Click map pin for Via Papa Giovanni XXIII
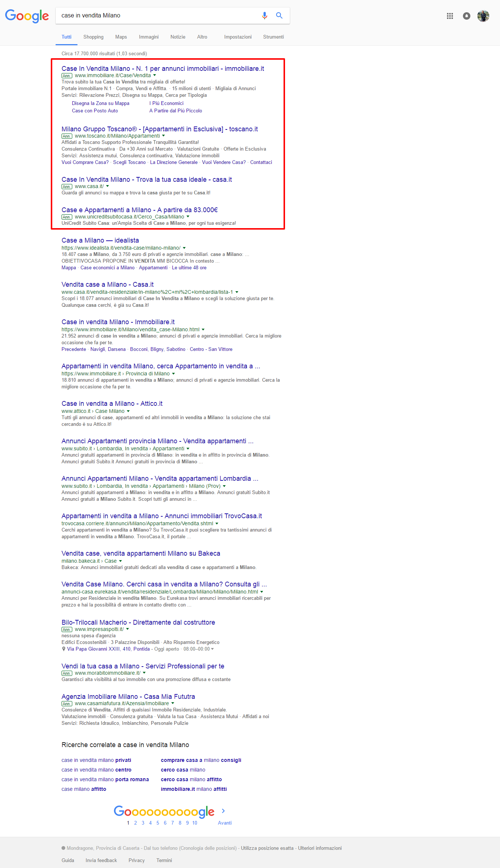The width and height of the screenshot is (500, 868). pos(63,649)
